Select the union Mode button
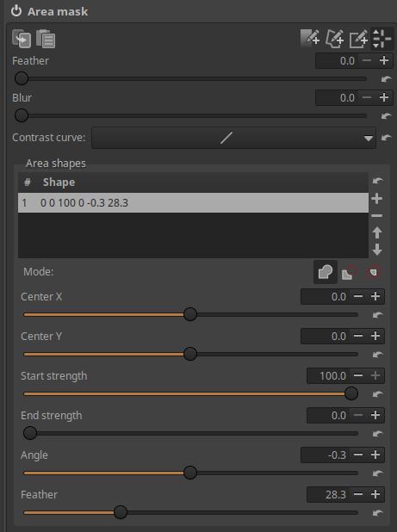This screenshot has height=532, width=397. pyautogui.click(x=326, y=272)
